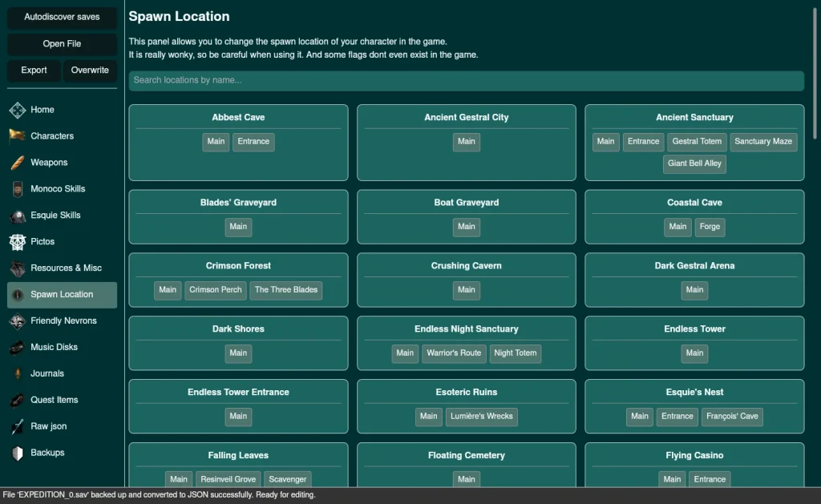Click the Open File button
The image size is (821, 504).
coord(63,44)
